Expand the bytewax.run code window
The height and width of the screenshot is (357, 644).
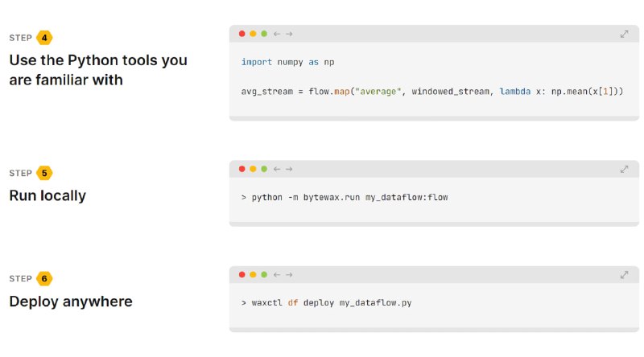tap(624, 169)
